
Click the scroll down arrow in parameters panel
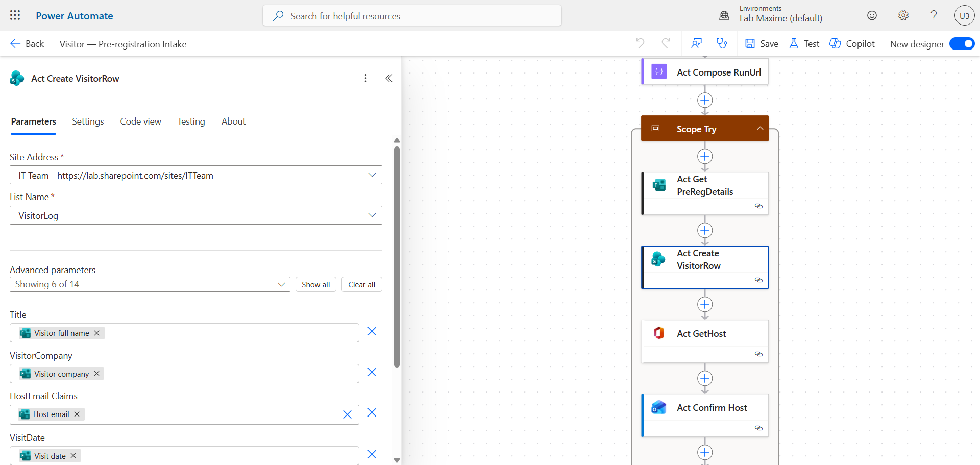[397, 460]
